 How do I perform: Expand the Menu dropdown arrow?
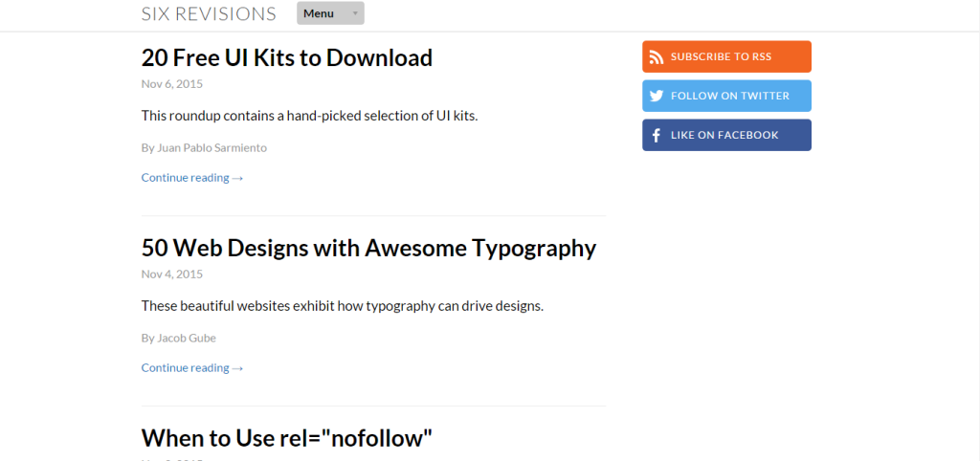point(355,13)
